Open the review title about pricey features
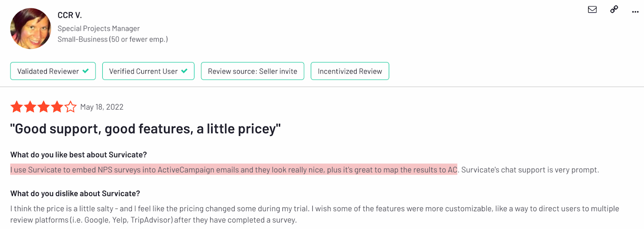 point(145,129)
